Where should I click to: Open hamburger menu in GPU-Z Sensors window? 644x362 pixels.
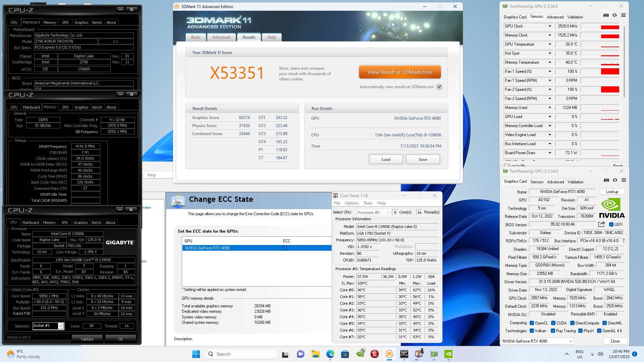pos(623,15)
